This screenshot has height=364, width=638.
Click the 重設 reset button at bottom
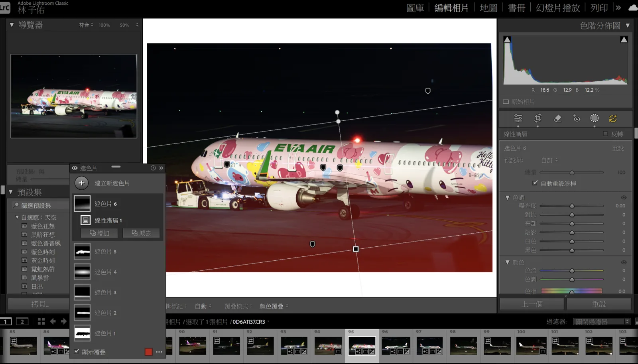pyautogui.click(x=599, y=304)
